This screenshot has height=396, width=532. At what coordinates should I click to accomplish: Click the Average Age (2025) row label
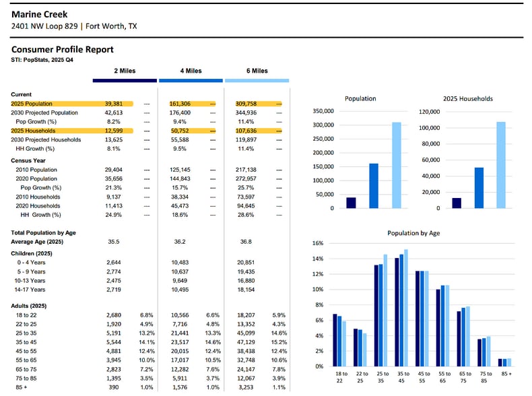pos(37,242)
